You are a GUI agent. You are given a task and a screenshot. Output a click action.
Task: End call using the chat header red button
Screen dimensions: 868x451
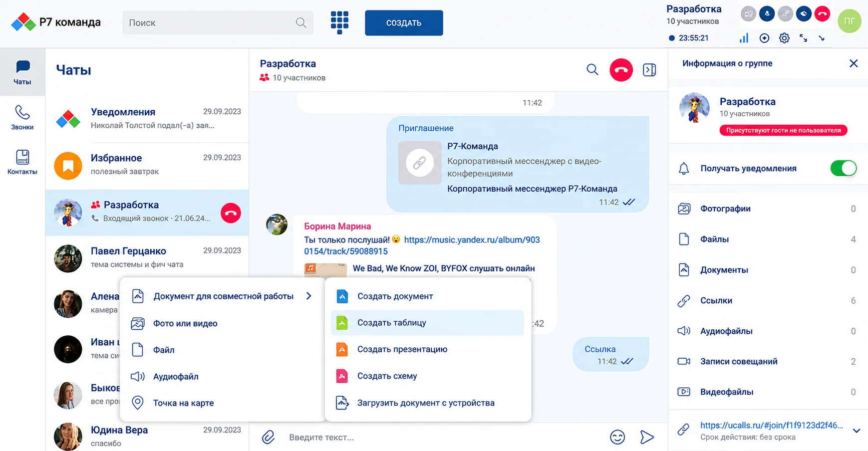coord(621,70)
